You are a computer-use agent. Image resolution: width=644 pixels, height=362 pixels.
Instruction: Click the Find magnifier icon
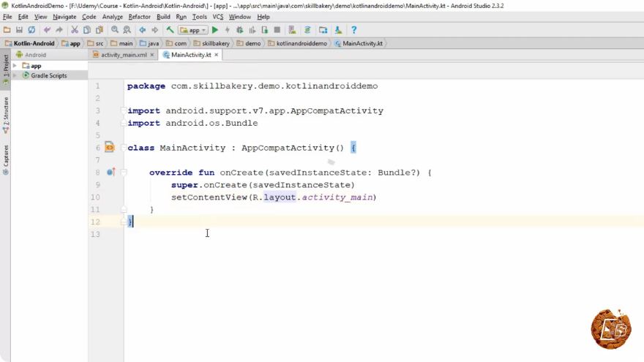point(115,30)
